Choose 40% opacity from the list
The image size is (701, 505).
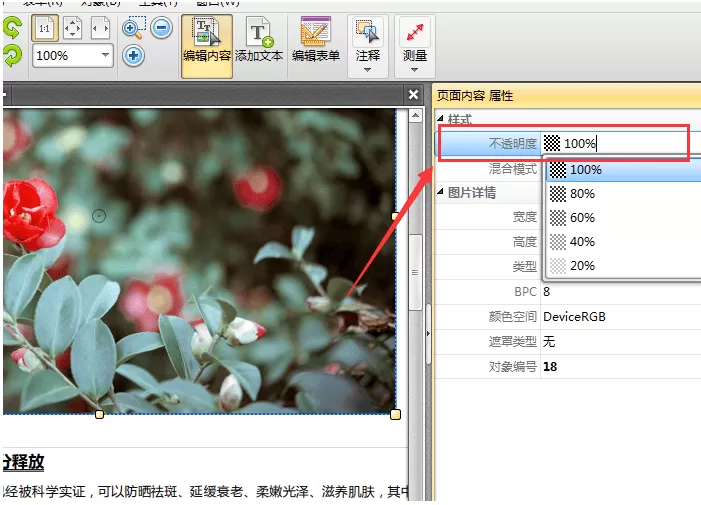pos(624,242)
